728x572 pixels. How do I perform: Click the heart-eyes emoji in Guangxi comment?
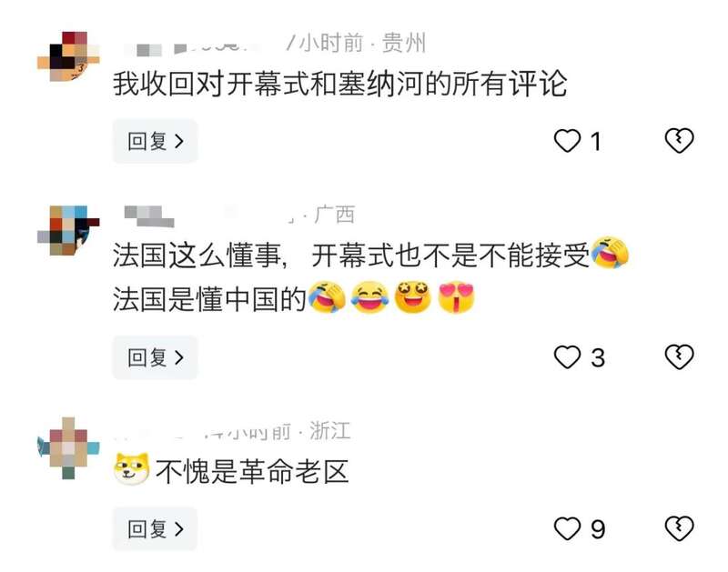pyautogui.click(x=457, y=297)
